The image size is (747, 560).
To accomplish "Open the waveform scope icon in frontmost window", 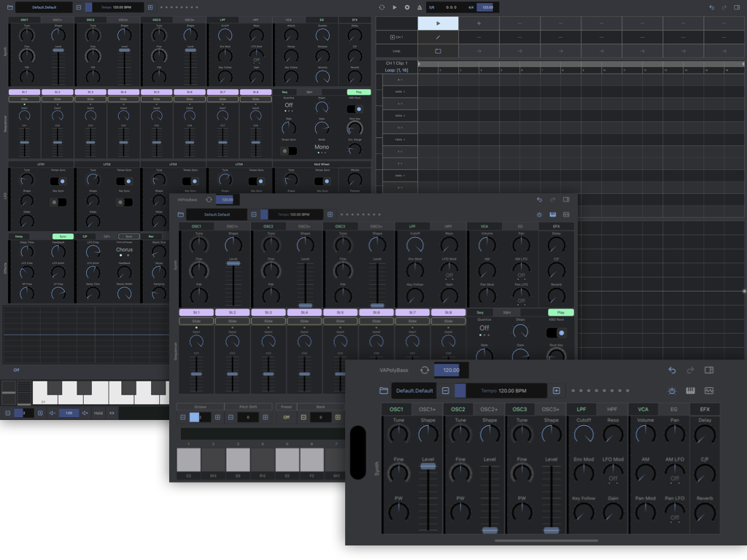I will (709, 391).
